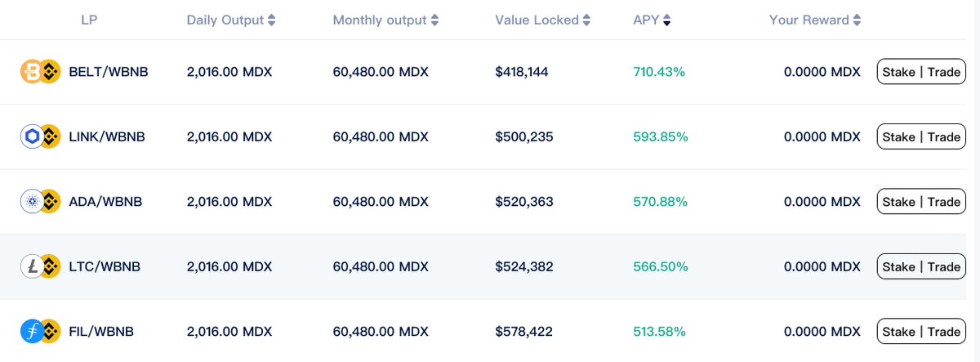Click the $500,235 value locked cell
This screenshot has width=980, height=362.
click(524, 136)
